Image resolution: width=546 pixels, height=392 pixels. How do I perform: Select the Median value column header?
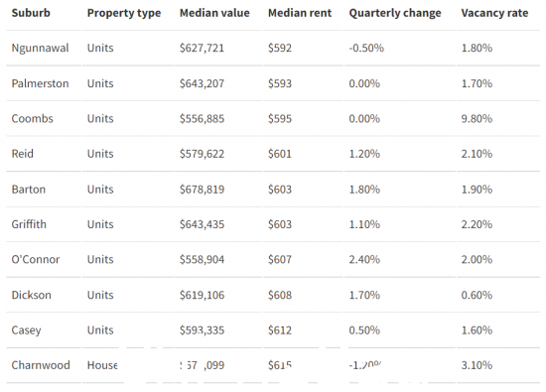[x=214, y=13]
